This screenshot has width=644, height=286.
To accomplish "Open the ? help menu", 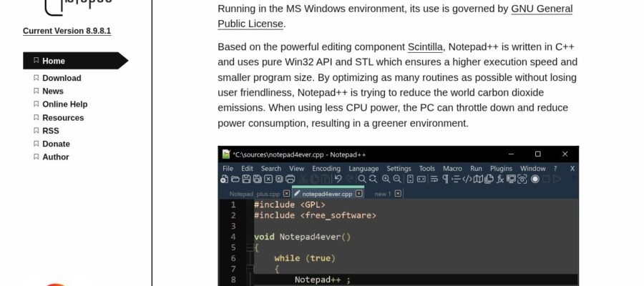I will coord(555,169).
